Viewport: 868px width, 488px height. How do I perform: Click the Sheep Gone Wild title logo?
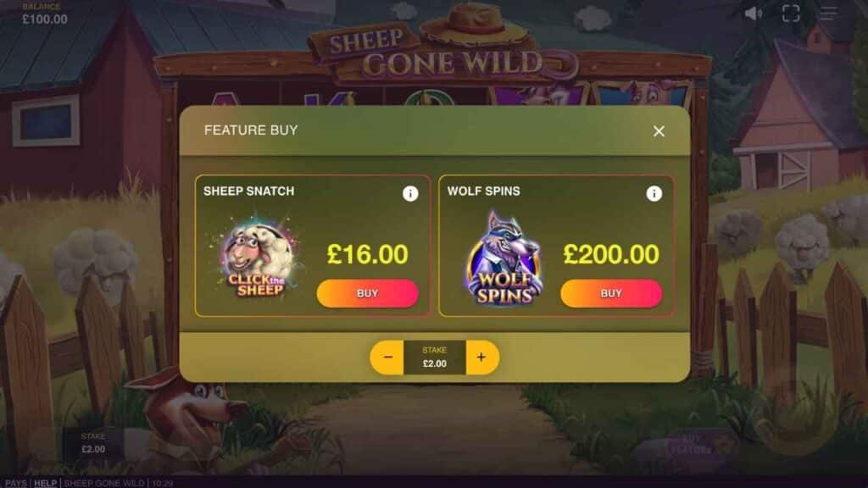pos(437,47)
